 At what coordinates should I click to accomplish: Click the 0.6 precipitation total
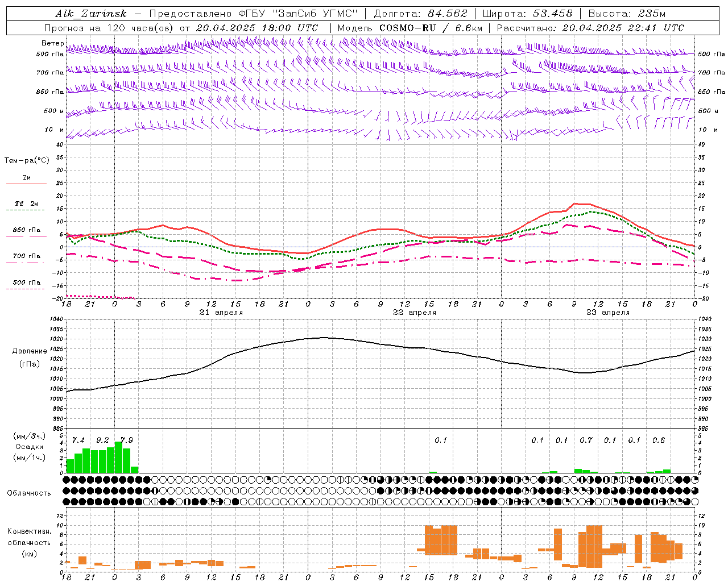click(659, 440)
